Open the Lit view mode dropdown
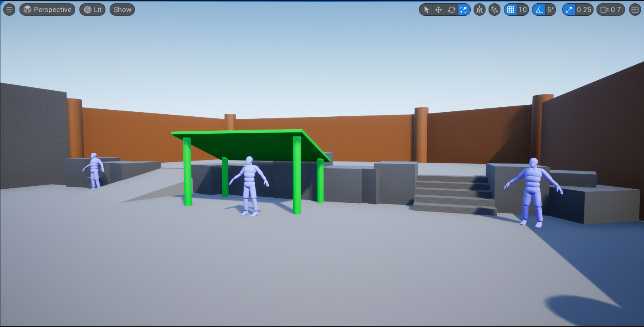The height and width of the screenshot is (327, 644). point(92,9)
